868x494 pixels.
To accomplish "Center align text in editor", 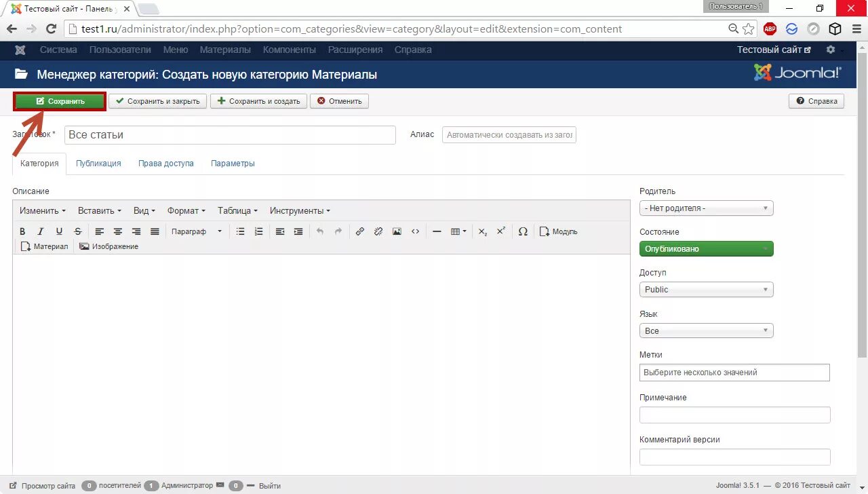I will click(x=118, y=231).
